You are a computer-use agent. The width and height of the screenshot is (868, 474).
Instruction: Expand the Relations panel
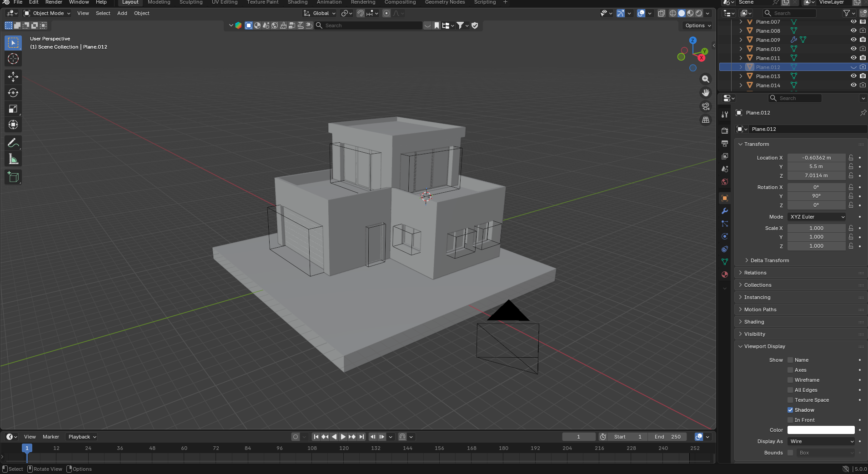point(755,273)
